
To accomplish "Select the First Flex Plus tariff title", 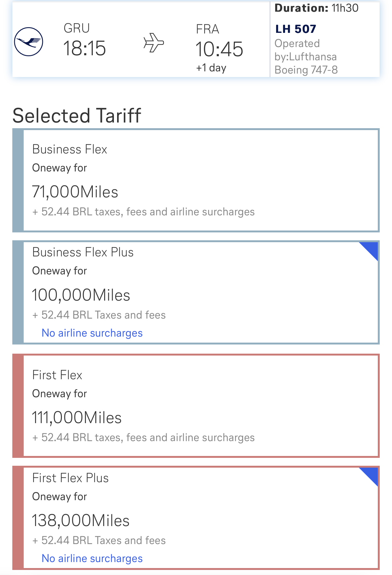I will (70, 478).
